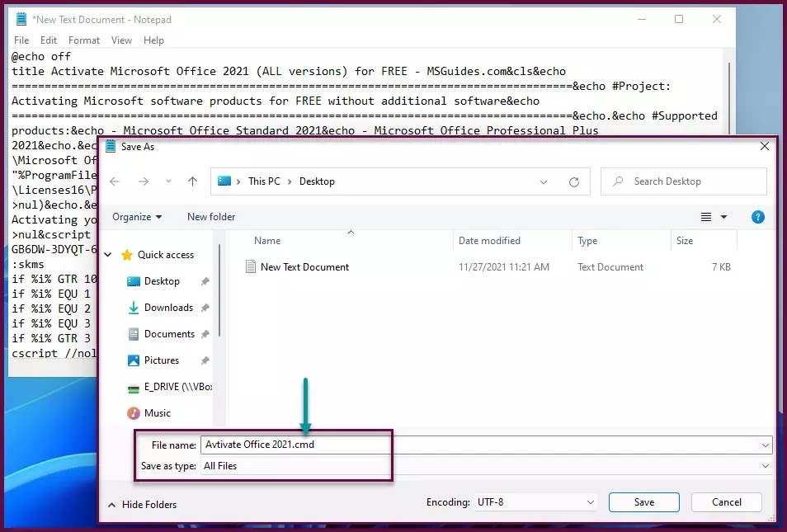Click the Notepad title bar icon
The image size is (787, 532).
point(21,19)
